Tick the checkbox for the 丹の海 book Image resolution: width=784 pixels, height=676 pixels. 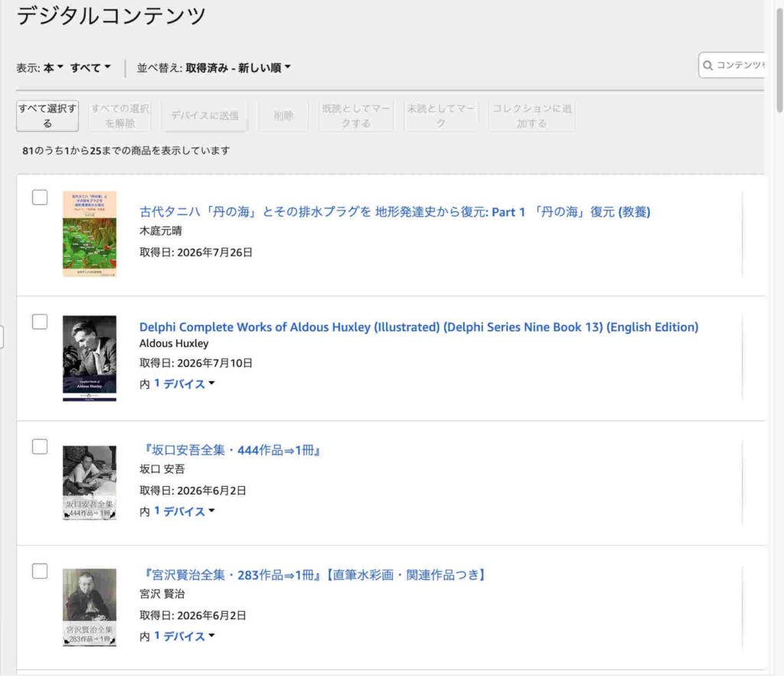pos(40,198)
